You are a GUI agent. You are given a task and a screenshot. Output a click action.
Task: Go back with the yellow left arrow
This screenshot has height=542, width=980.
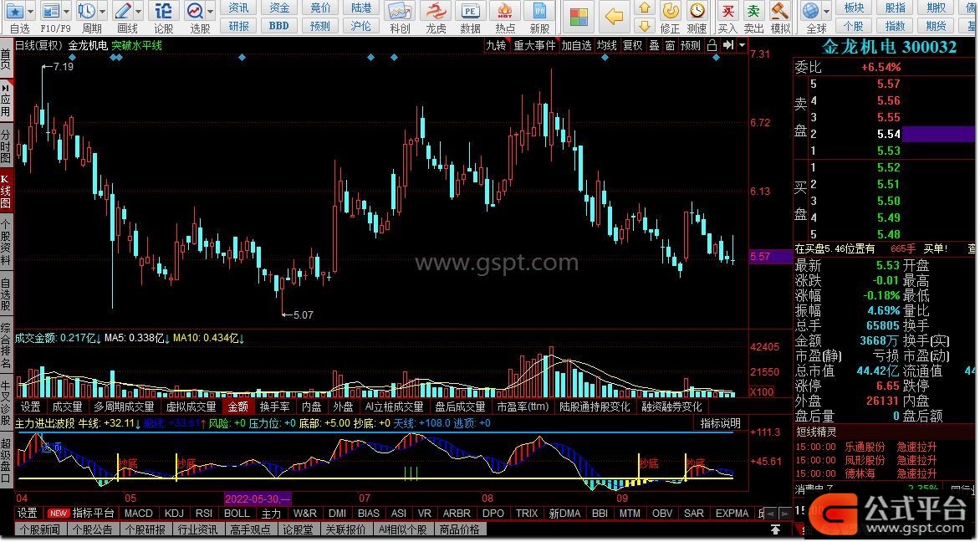615,17
